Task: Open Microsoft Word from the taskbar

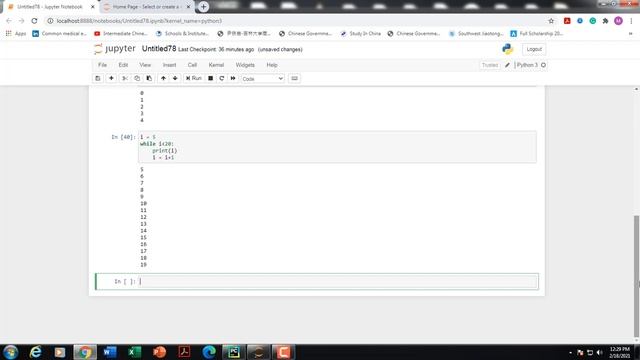Action: click(110, 352)
